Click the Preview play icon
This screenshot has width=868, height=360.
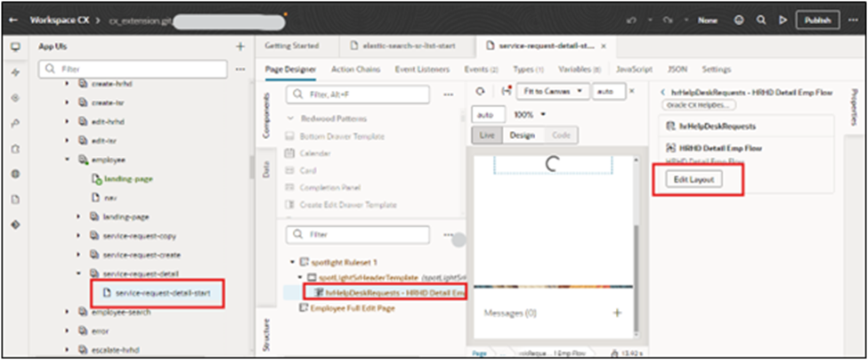[x=783, y=20]
